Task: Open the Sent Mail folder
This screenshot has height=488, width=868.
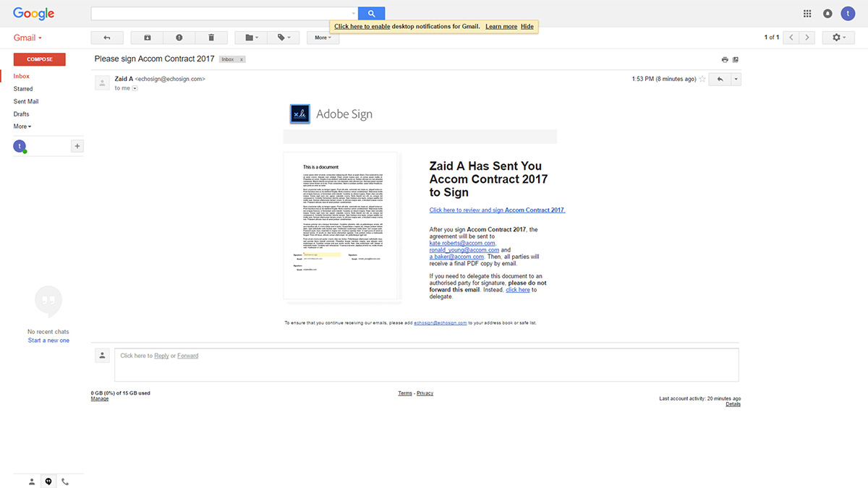Action: (26, 102)
